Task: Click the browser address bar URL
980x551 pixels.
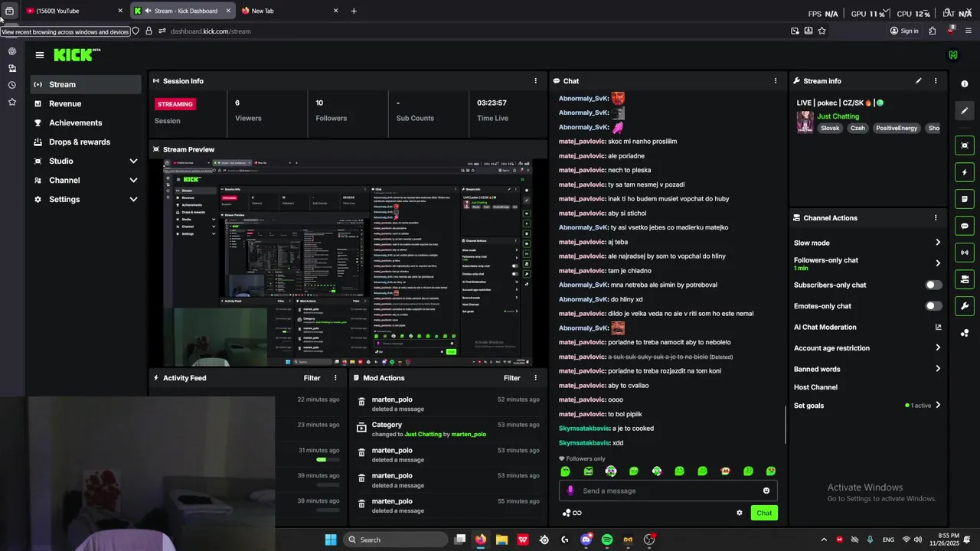Action: [x=211, y=31]
